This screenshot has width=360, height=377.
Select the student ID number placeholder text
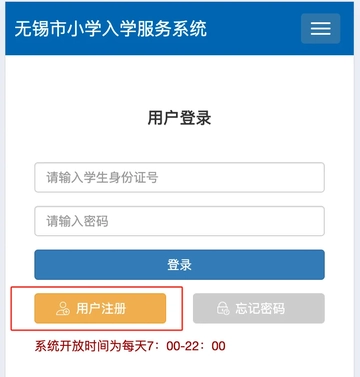[102, 177]
